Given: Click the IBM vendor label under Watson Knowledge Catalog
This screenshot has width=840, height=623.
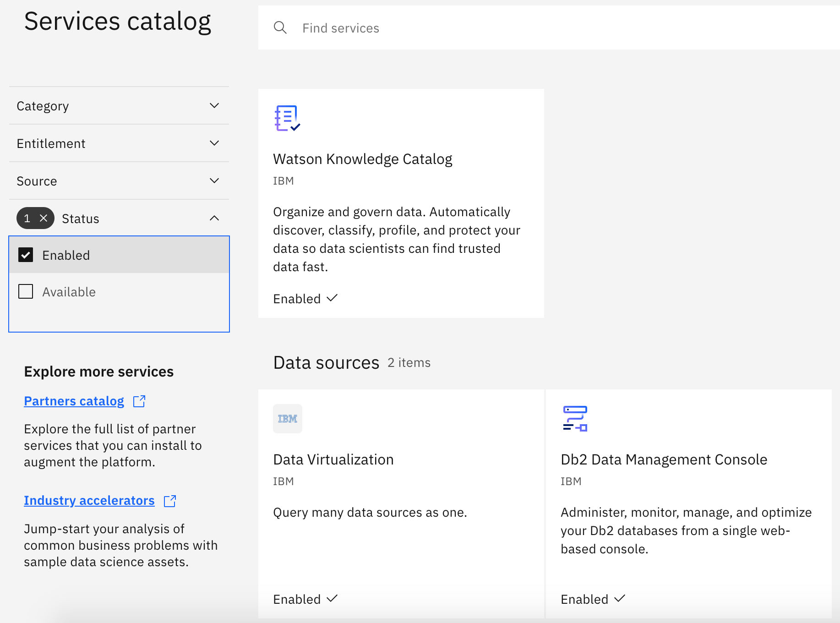Looking at the screenshot, I should pyautogui.click(x=284, y=181).
